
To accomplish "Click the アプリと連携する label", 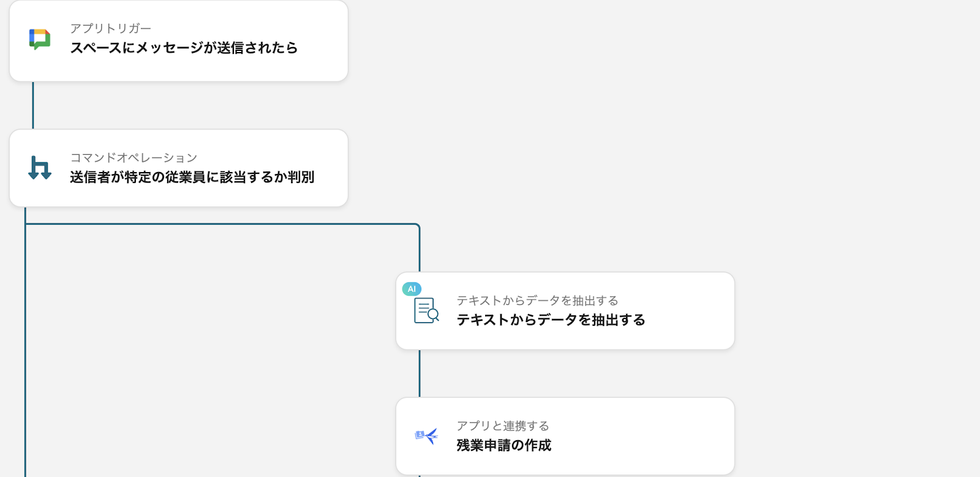I will click(x=502, y=426).
